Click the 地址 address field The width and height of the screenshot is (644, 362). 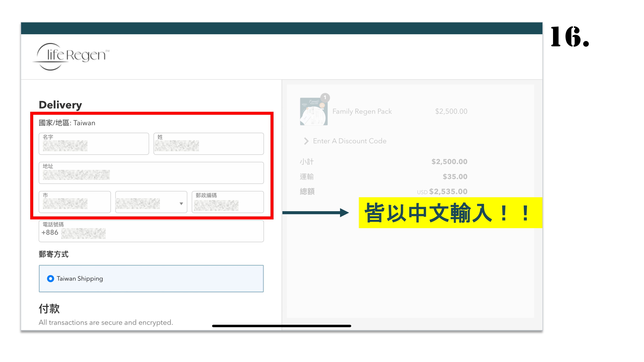click(151, 173)
